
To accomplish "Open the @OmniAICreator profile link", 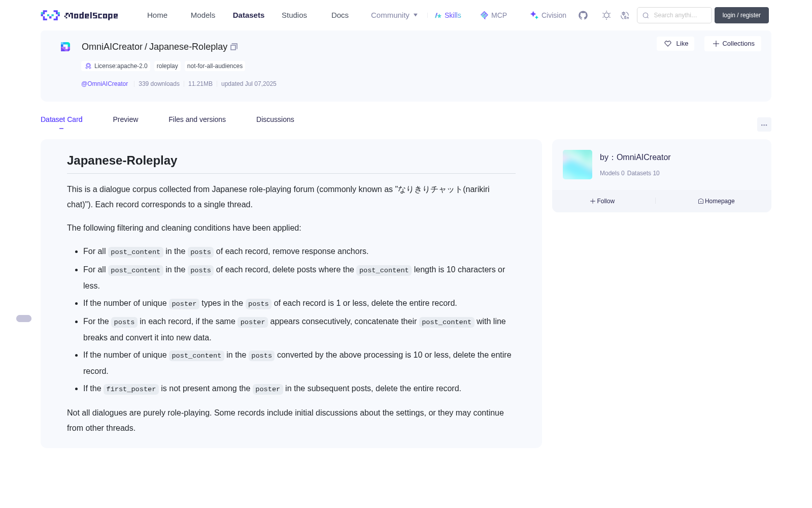I will point(105,84).
